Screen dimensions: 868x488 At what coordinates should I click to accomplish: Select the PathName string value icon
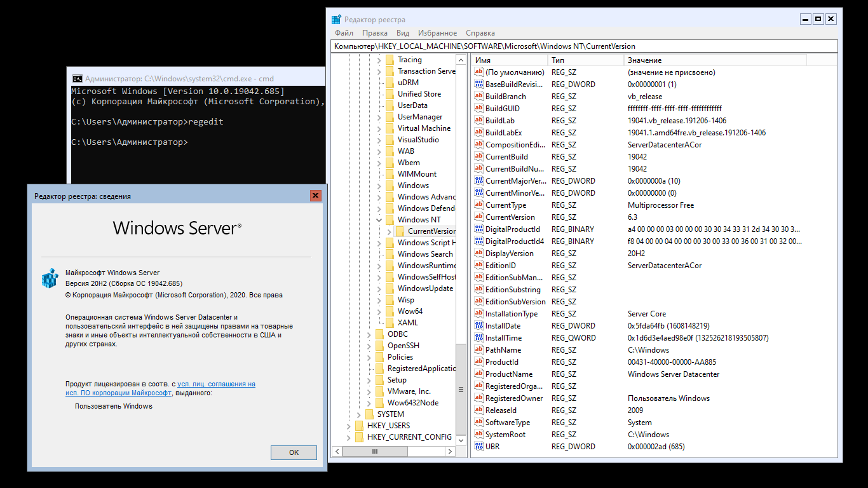[x=479, y=350]
